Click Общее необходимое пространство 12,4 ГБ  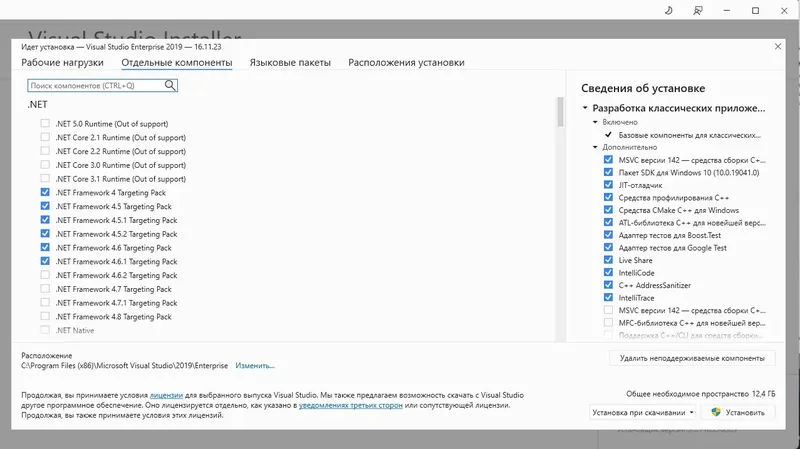point(701,394)
